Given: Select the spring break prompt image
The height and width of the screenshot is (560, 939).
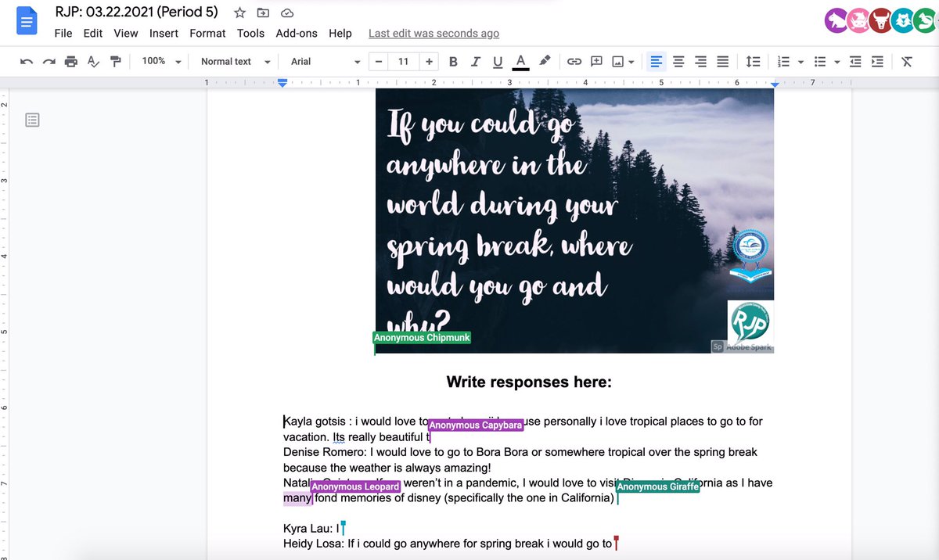Looking at the screenshot, I should 574,220.
